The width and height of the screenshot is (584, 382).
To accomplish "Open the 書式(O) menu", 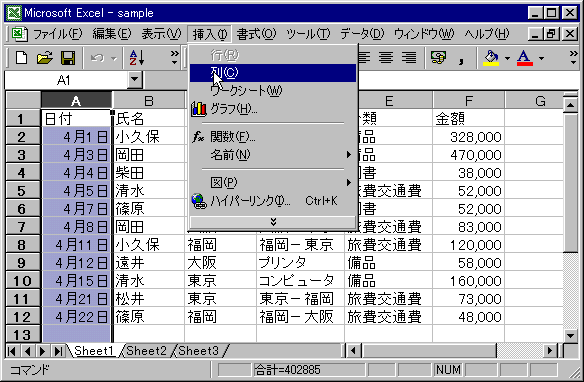I will (256, 35).
